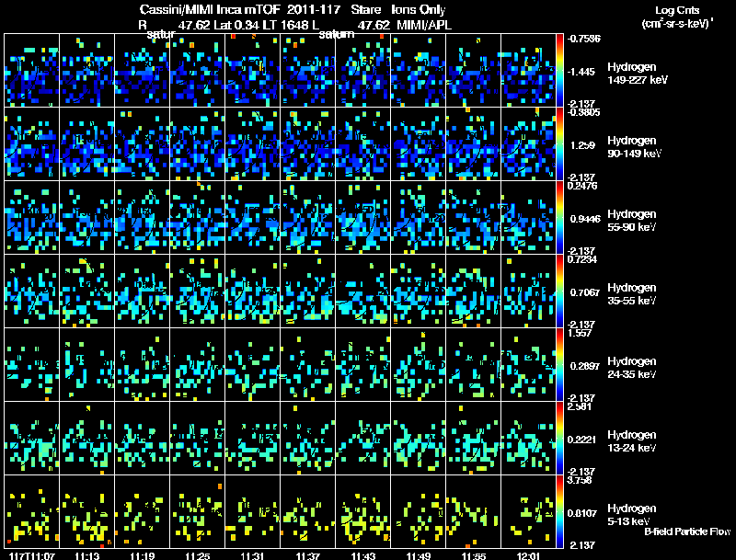Open the 149-227 keV panel at 11:07
This screenshot has width=736, height=560.
31,71
